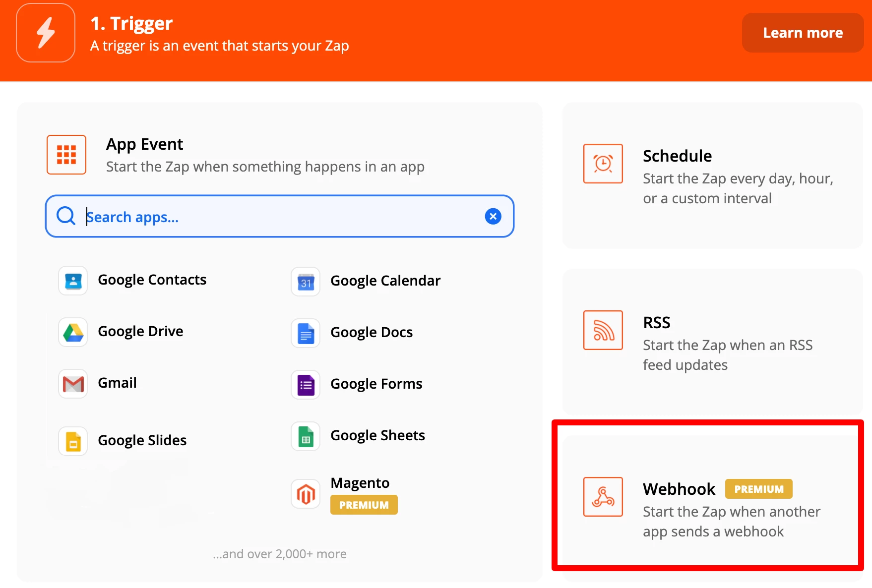Click the Schedule alarm clock icon

coord(603,164)
